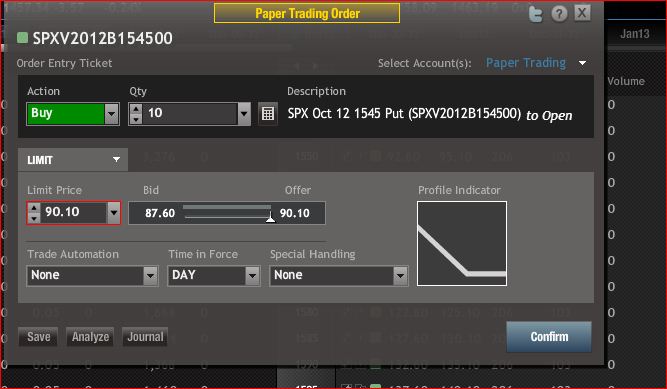Click the Confirm button
Image resolution: width=667 pixels, height=389 pixels.
click(549, 337)
